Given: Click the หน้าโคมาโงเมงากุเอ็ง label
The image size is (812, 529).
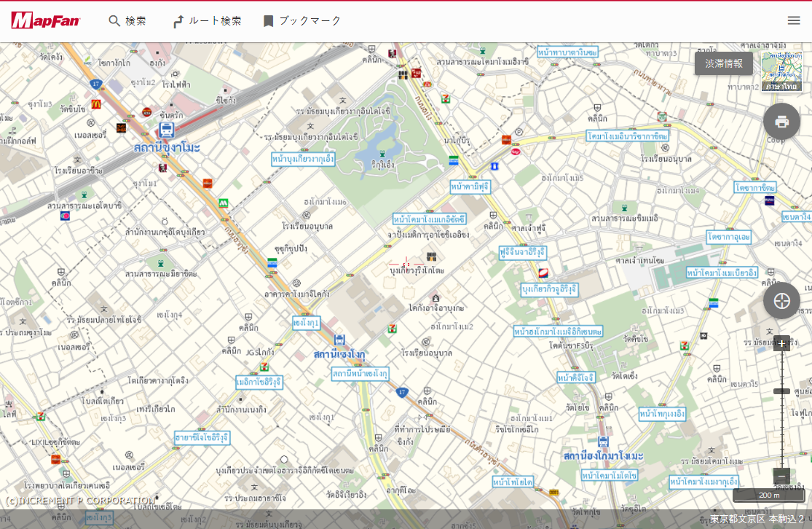Looking at the screenshot, I should (x=703, y=482).
